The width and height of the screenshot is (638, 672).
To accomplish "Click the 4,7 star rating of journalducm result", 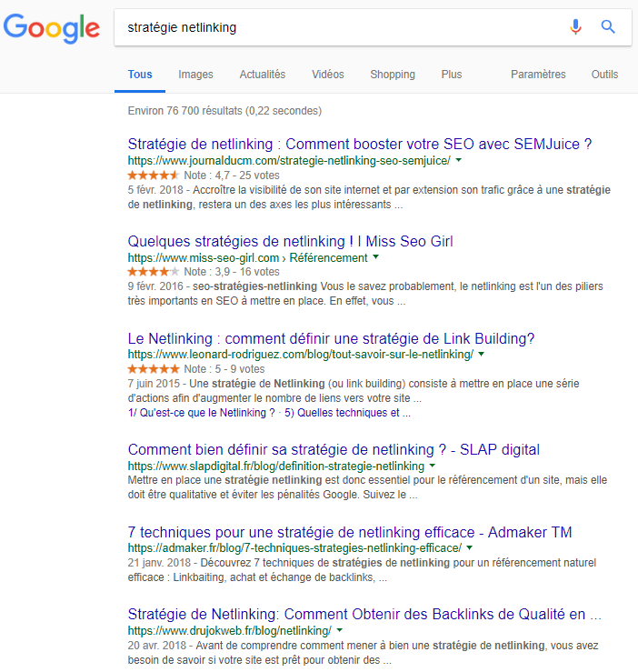I will coord(154,176).
